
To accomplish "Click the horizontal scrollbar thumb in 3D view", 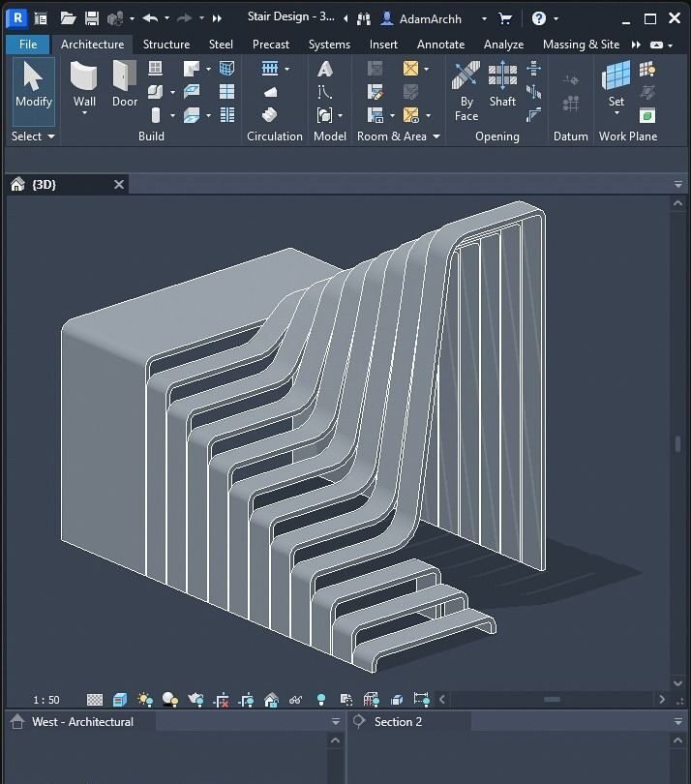I will click(x=552, y=699).
